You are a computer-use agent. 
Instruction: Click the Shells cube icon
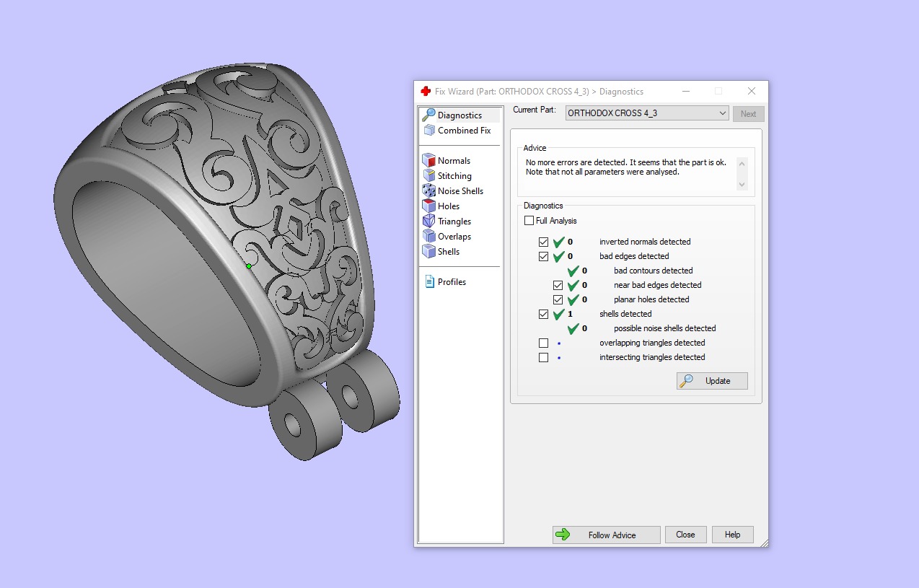(428, 252)
